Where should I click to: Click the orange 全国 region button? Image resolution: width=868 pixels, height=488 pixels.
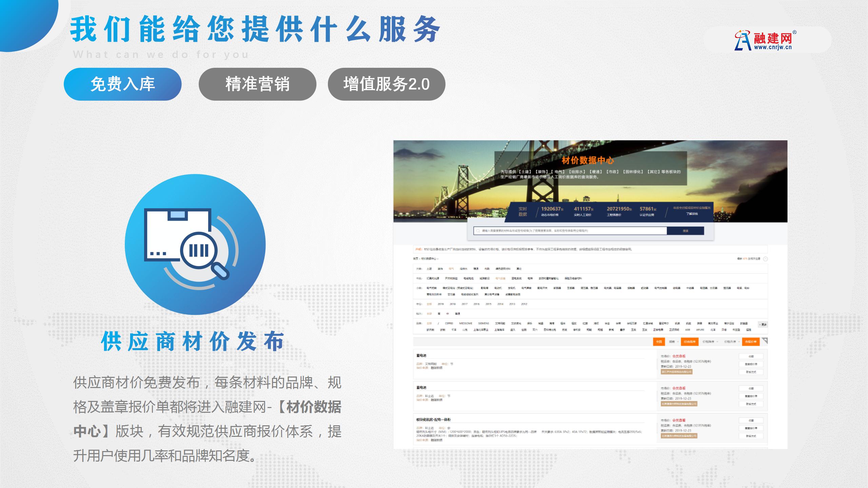coord(659,342)
